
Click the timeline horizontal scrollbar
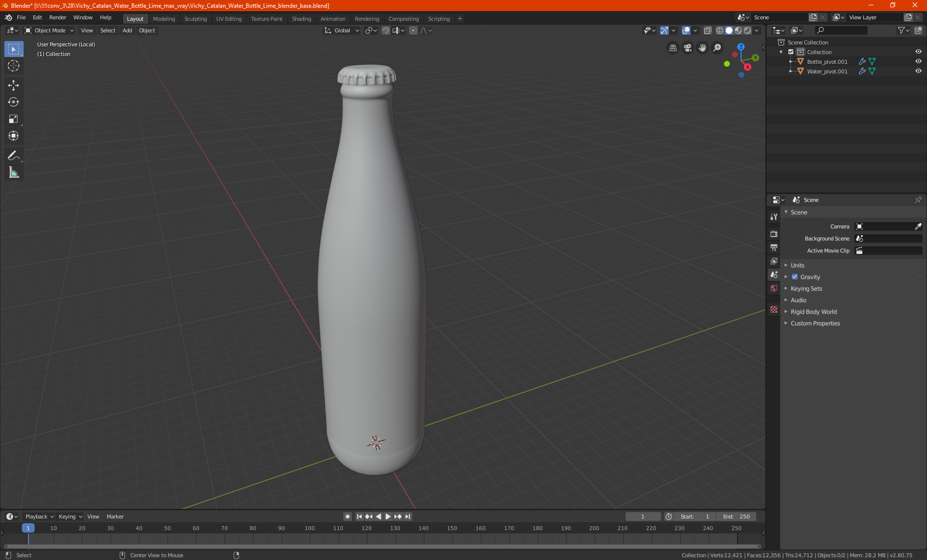point(381,546)
